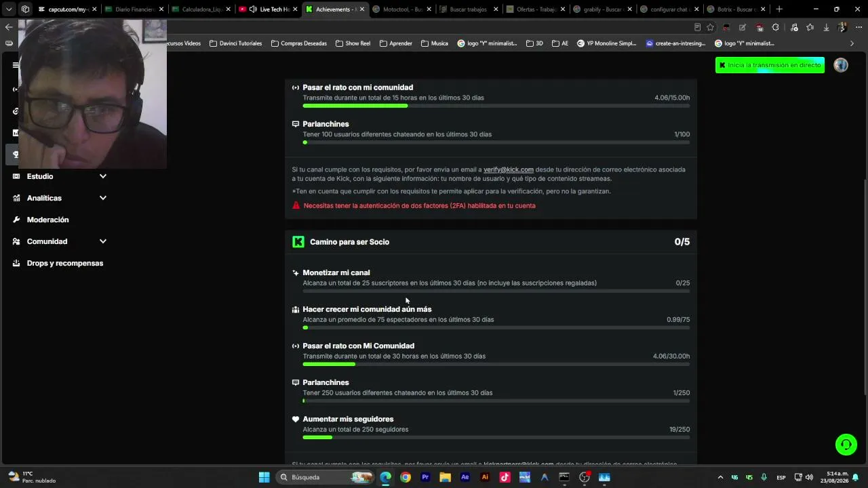
Task: Show more bookmarks with the chevron
Action: [x=852, y=43]
